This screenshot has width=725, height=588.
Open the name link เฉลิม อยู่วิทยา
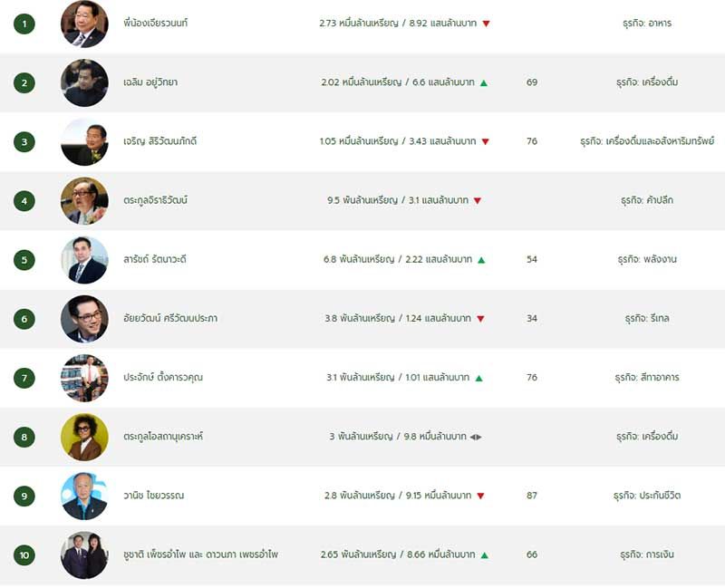coord(150,82)
